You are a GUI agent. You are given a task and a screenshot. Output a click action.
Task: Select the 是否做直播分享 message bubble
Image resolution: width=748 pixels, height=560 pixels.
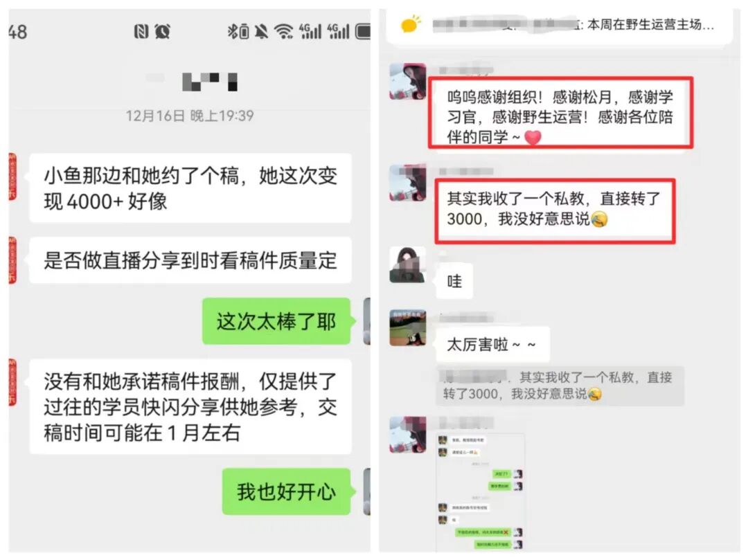[x=190, y=260]
